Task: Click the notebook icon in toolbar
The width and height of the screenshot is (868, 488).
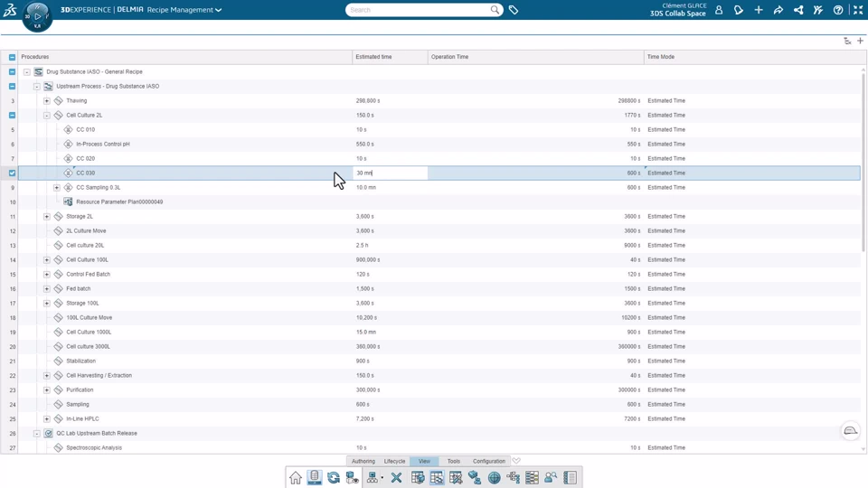Action: 570,477
